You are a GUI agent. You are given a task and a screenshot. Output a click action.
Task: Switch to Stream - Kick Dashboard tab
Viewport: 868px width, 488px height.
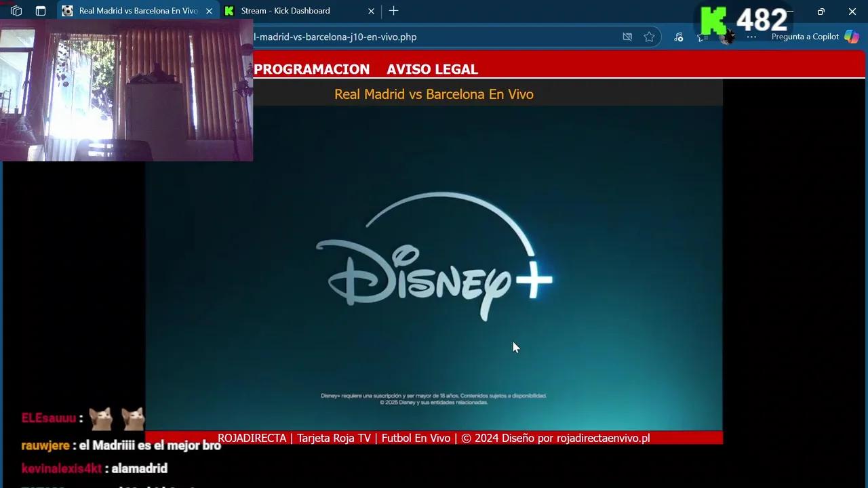click(x=292, y=11)
